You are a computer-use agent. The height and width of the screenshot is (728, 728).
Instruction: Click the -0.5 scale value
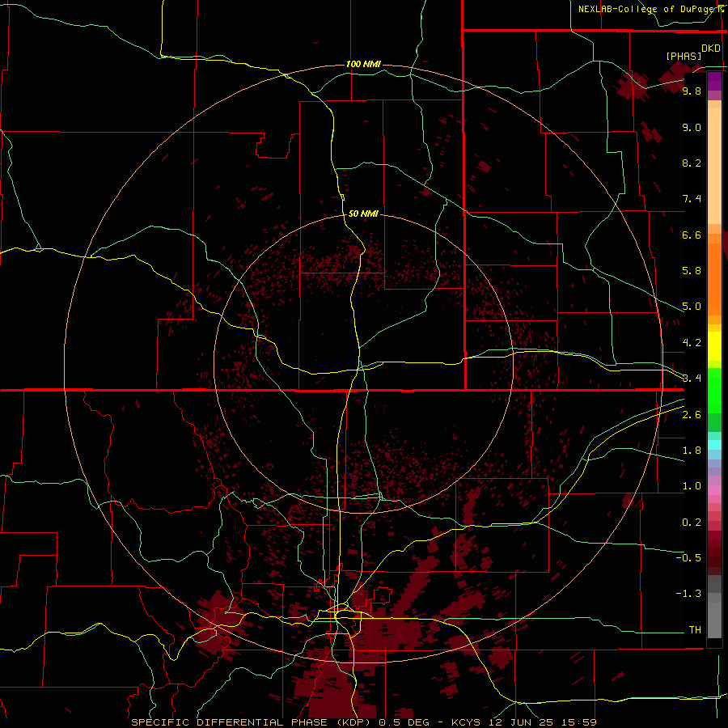[x=688, y=557]
